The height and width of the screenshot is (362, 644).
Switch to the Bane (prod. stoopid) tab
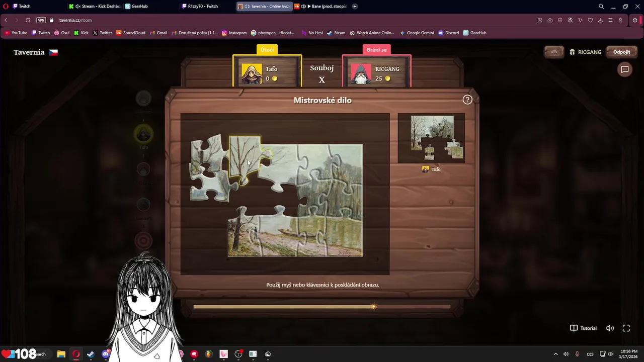(321, 7)
